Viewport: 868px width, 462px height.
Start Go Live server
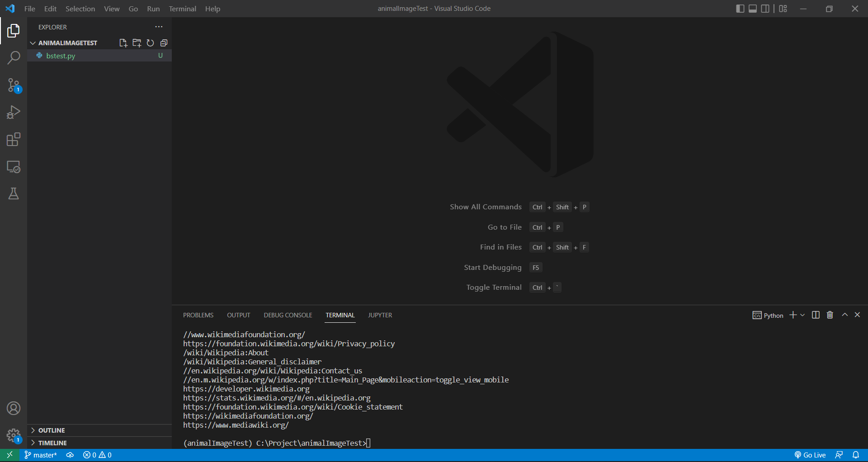(810, 455)
